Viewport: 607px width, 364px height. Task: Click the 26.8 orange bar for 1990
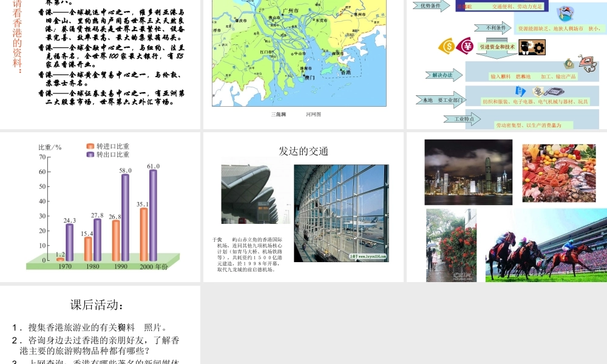pos(116,240)
